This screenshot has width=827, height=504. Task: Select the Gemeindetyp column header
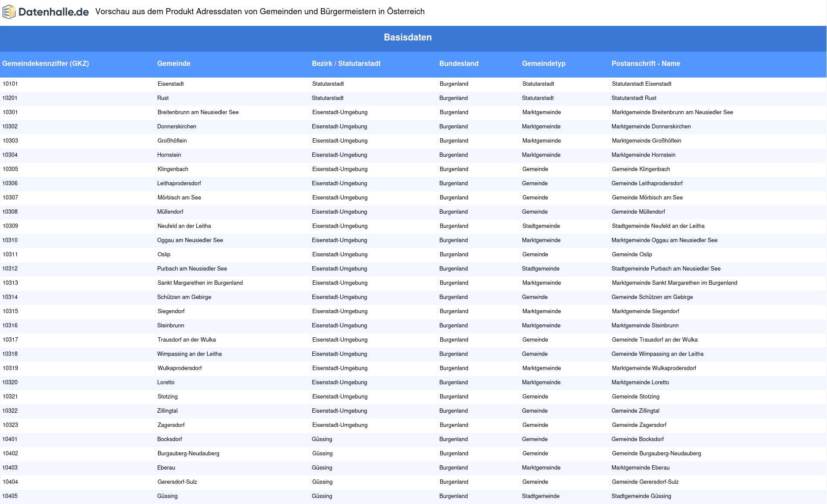(x=544, y=64)
